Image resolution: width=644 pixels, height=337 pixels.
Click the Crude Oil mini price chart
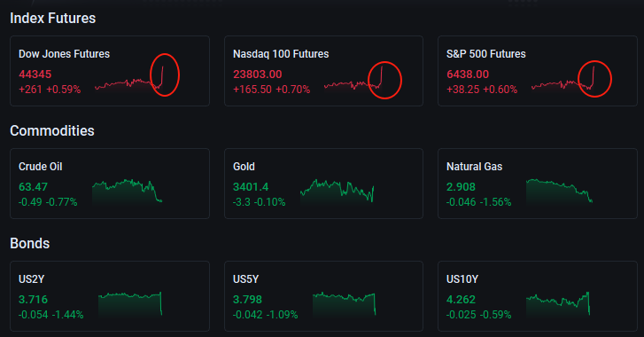(x=128, y=191)
